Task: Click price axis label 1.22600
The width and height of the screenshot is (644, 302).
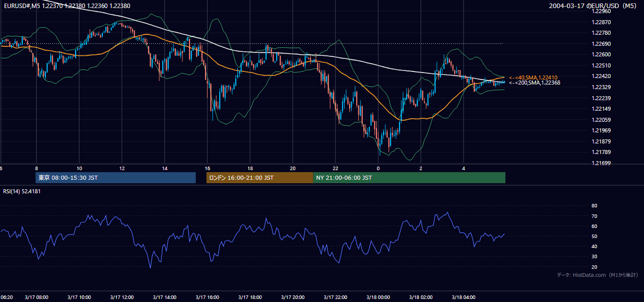Action: point(601,54)
